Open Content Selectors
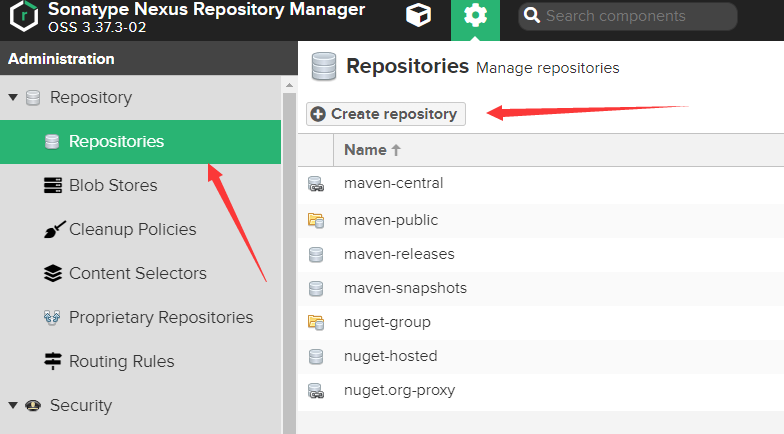784x434 pixels. tap(138, 274)
